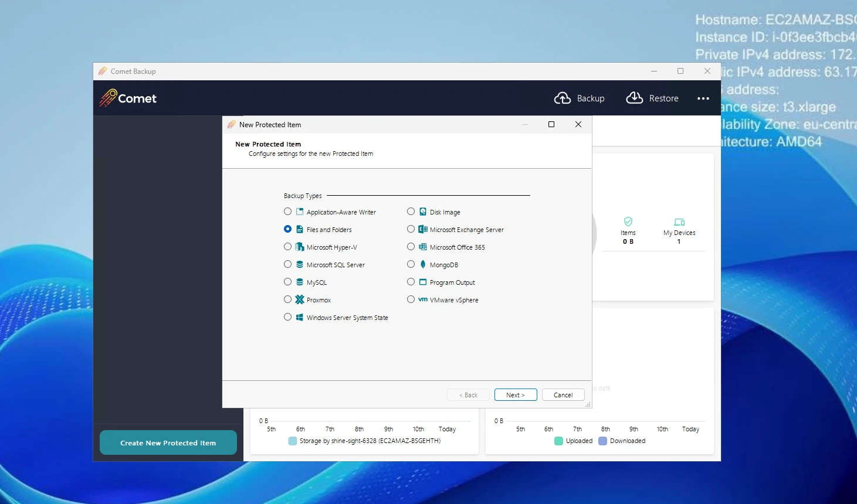This screenshot has width=857, height=504.
Task: Click the Application-Aware Writer icon
Action: coord(300,212)
